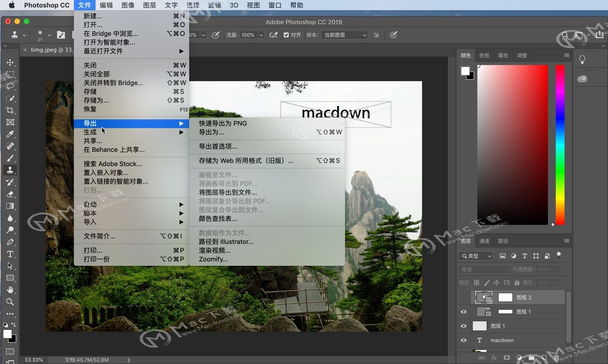608x364 pixels.
Task: Select the Frame tool
Action: [x=10, y=122]
